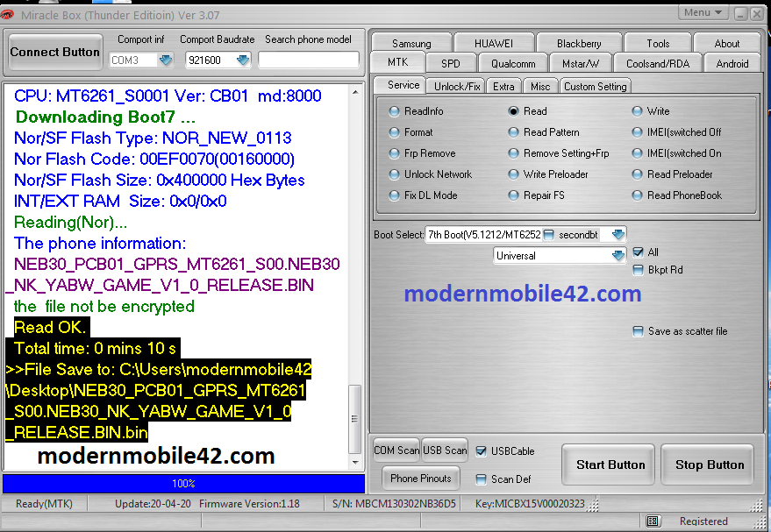Select the Read radio option
This screenshot has height=532, width=771.
pyautogui.click(x=513, y=111)
